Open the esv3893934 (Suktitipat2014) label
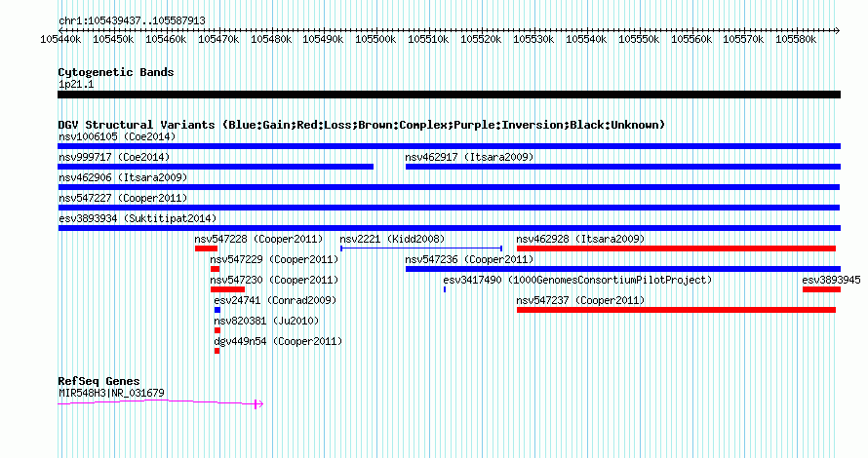 point(138,218)
